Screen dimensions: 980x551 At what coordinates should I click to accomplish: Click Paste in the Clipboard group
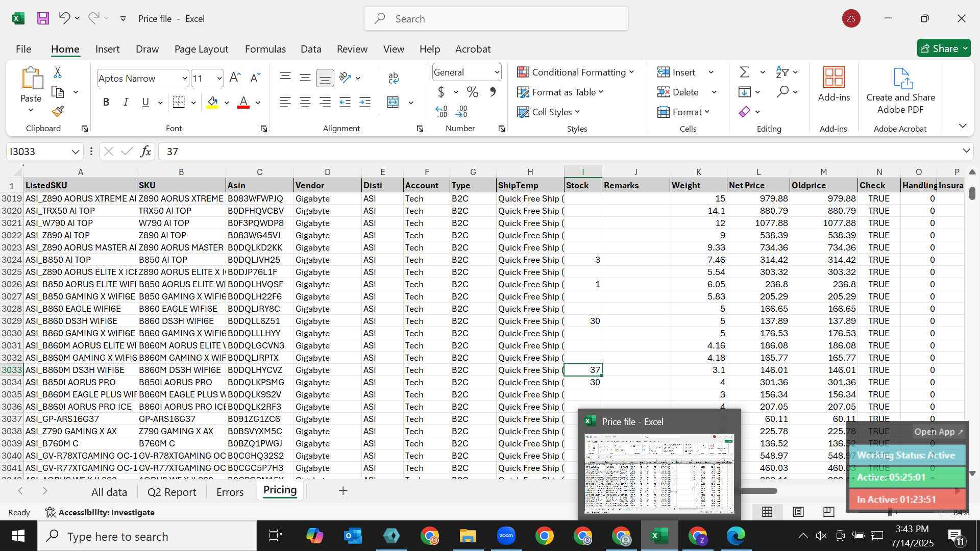point(31,90)
